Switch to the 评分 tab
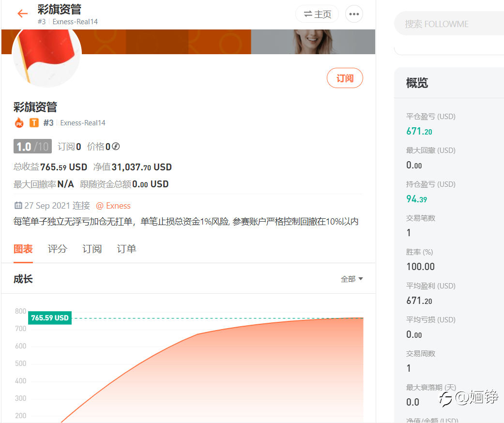The width and height of the screenshot is (504, 423). (x=58, y=249)
